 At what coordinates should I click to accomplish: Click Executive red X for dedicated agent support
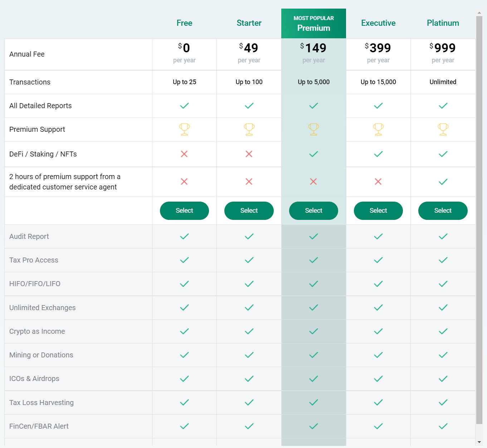[378, 182]
